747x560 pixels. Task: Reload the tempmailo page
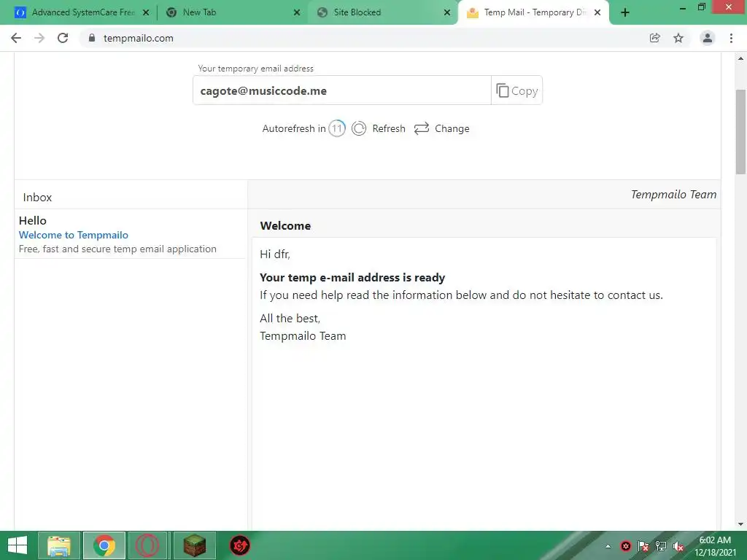click(x=63, y=38)
